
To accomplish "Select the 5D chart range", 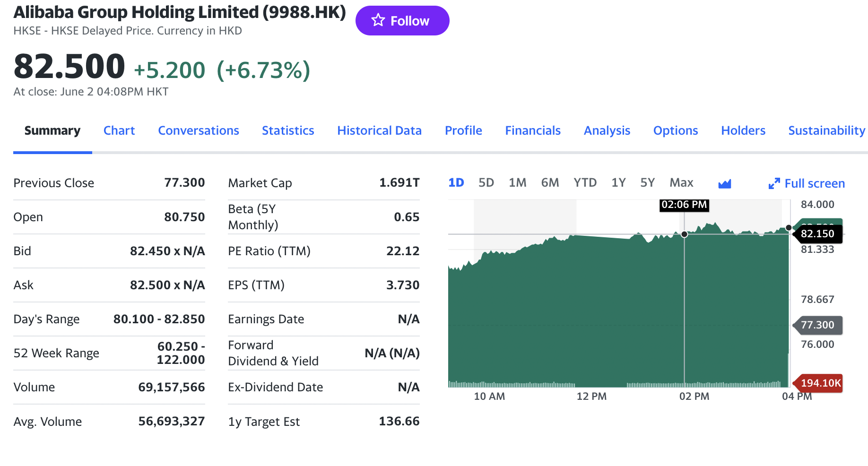I will (486, 182).
